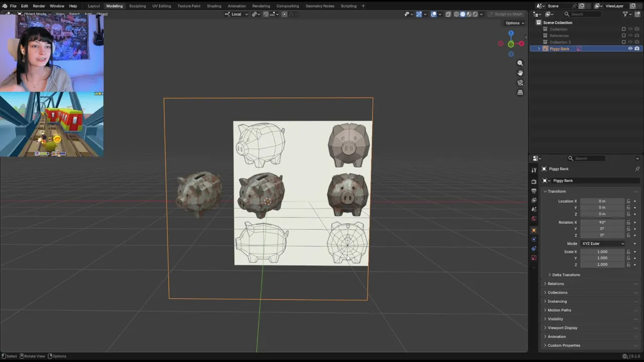Toggle lock for Rotation X

(x=628, y=222)
